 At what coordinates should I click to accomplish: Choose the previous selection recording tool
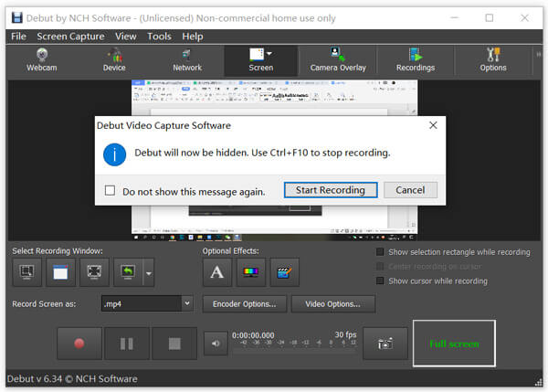(x=128, y=272)
